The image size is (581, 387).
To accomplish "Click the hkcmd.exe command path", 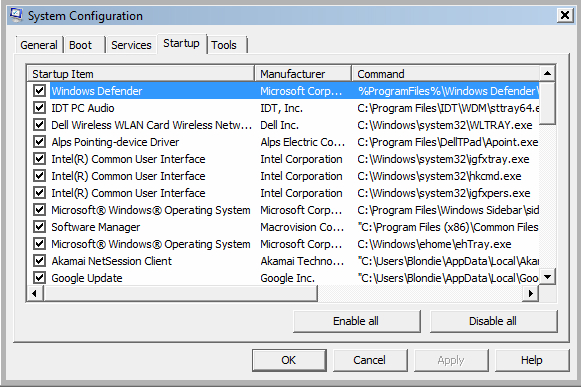I will [439, 176].
